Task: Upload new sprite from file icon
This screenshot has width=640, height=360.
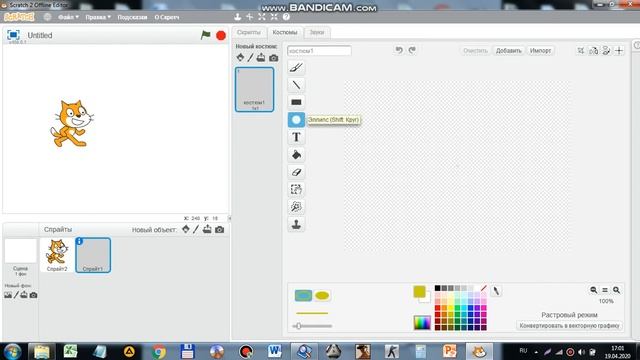Action: pyautogui.click(x=207, y=229)
